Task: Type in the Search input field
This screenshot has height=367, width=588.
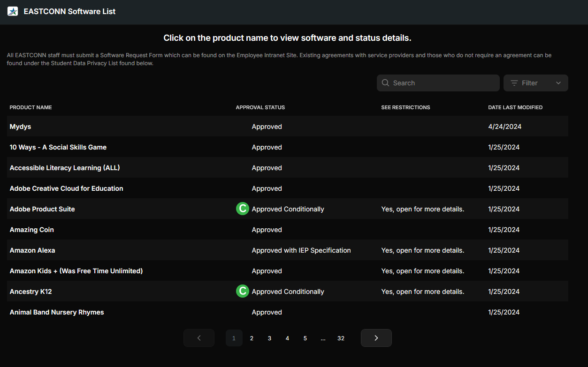Action: [443, 83]
